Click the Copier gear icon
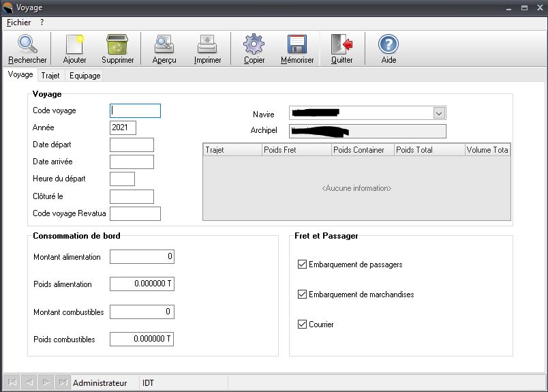 click(254, 45)
